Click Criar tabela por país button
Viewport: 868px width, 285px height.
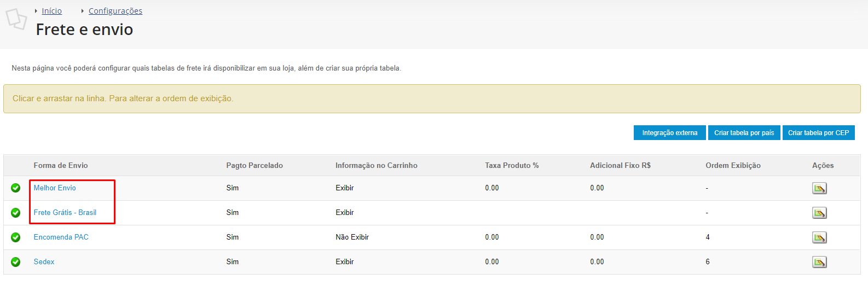pos(744,133)
